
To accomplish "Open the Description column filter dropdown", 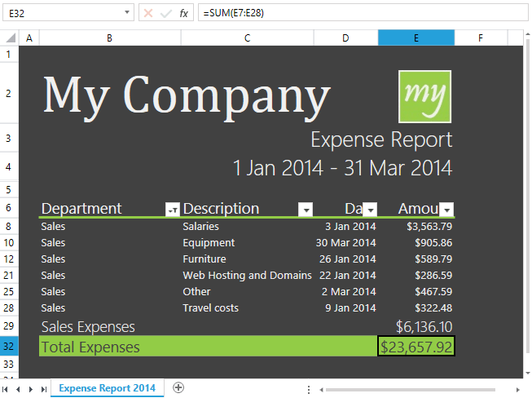I will click(x=306, y=210).
